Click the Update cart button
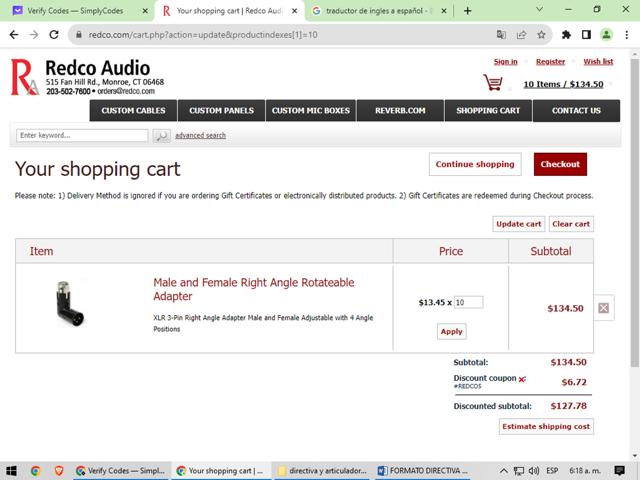This screenshot has height=480, width=640. 518,224
